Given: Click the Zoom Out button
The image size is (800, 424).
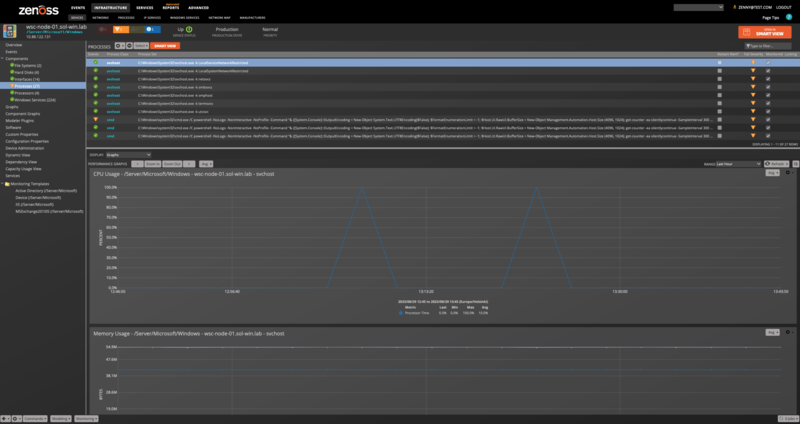Looking at the screenshot, I should point(172,164).
